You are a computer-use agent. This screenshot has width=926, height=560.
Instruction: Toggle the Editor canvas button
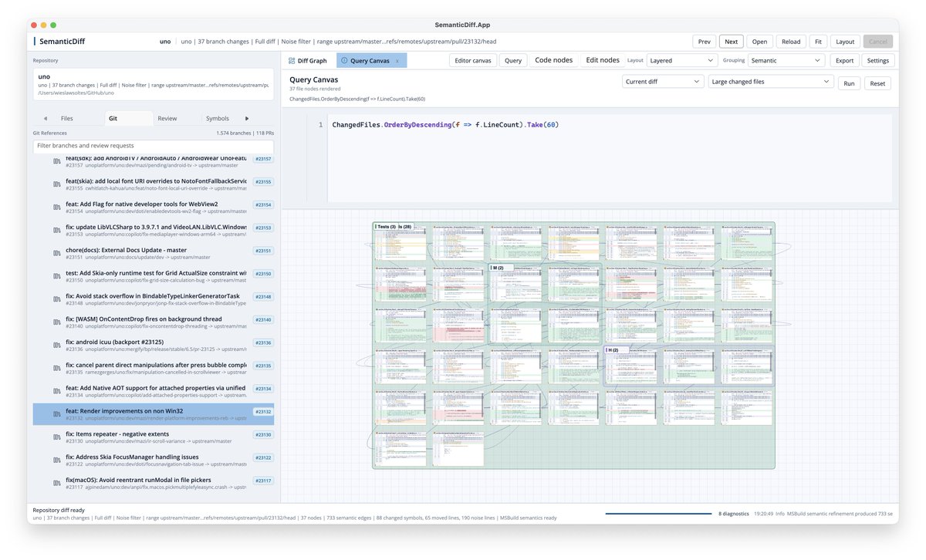473,60
